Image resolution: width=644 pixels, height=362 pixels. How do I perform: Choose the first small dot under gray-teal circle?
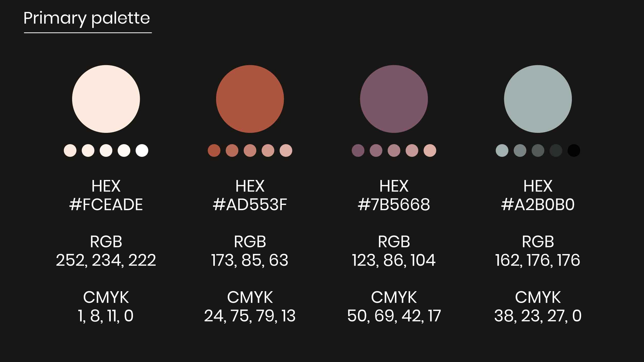(x=502, y=150)
